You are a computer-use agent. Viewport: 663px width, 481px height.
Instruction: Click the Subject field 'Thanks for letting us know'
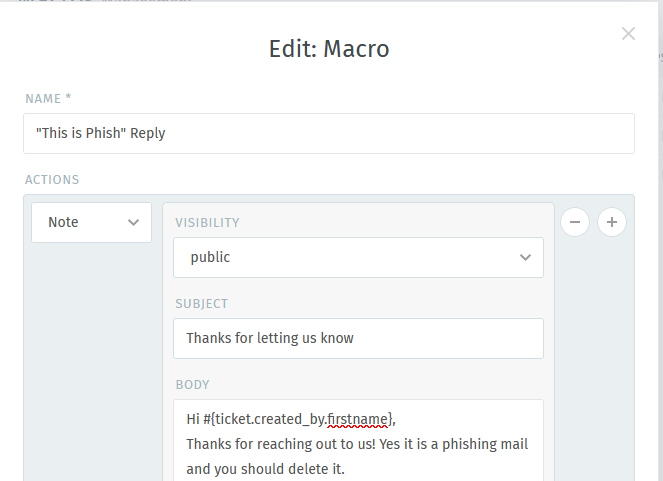(x=358, y=339)
